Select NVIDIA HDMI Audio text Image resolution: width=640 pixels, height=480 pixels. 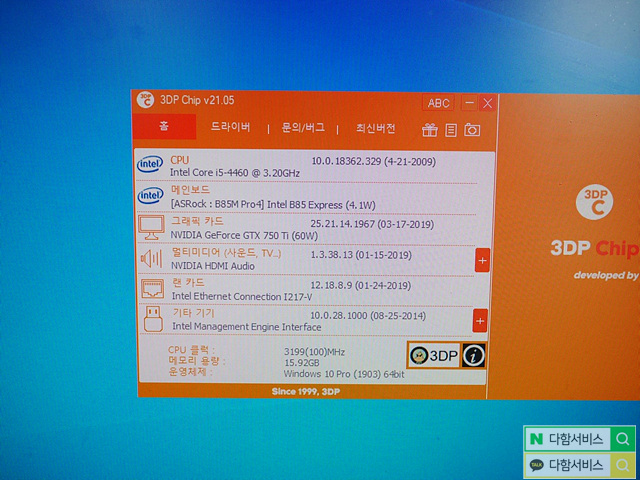213,266
